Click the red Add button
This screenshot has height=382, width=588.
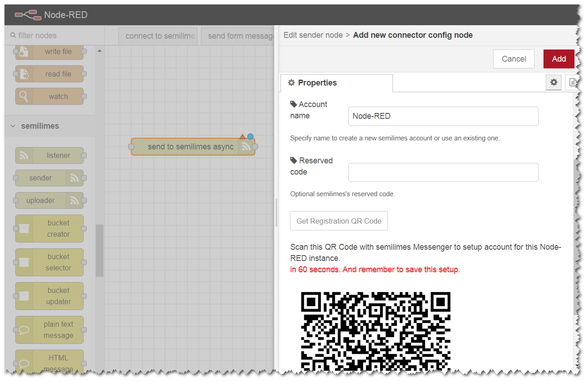tap(559, 59)
